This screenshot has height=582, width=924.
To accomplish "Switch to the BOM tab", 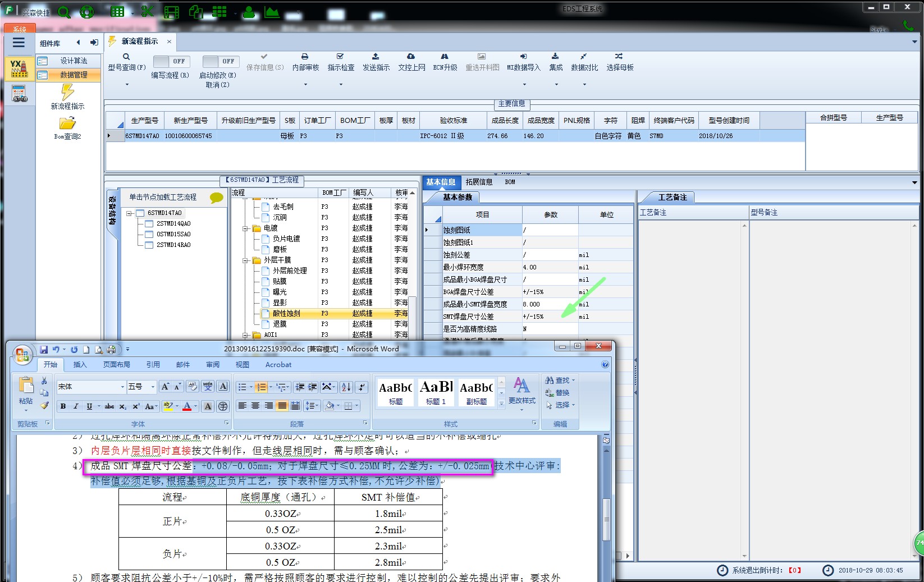I will 510,182.
